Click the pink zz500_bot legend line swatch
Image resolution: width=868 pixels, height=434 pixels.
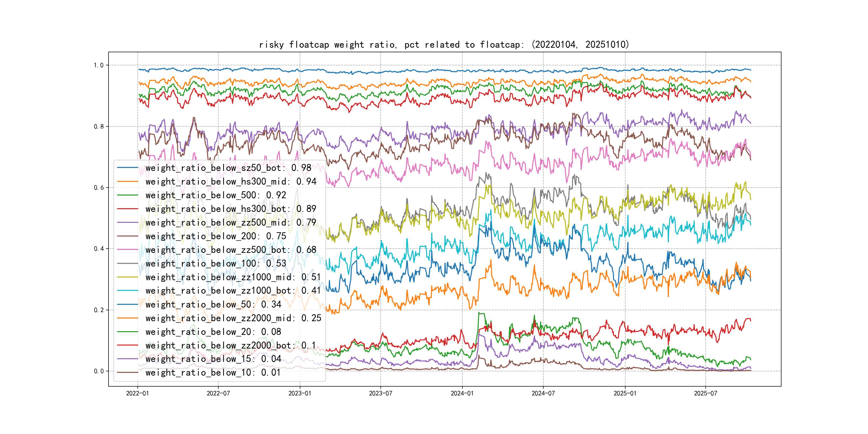tap(127, 250)
